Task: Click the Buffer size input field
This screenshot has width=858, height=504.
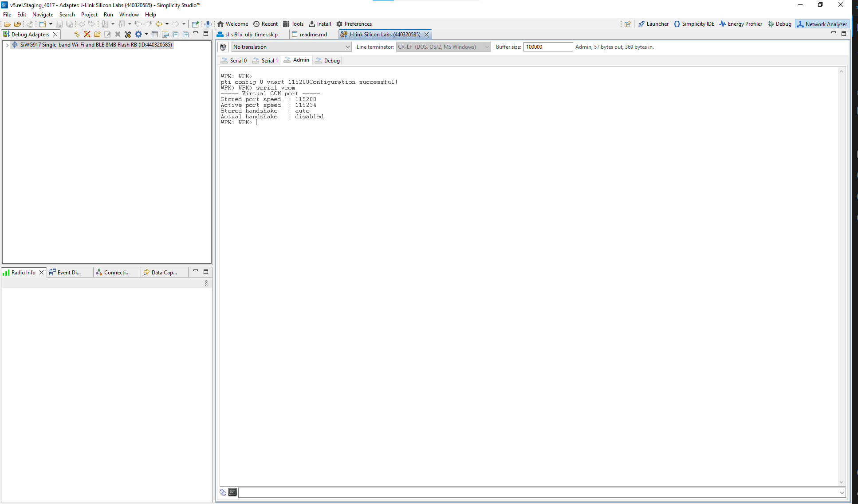Action: [x=547, y=47]
